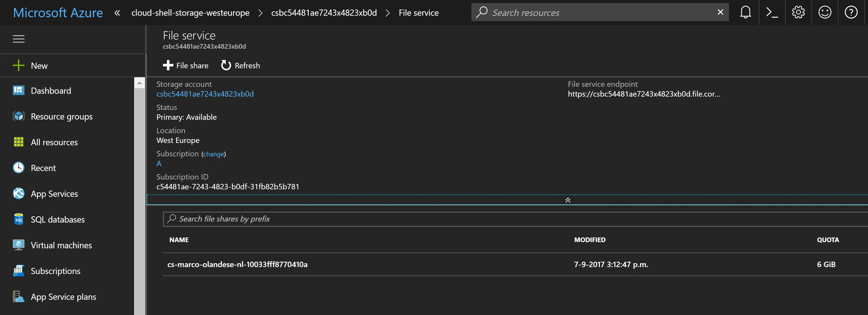Open the hamburger menu in the sidebar
Screen dimensions: 868x315
[x=19, y=39]
